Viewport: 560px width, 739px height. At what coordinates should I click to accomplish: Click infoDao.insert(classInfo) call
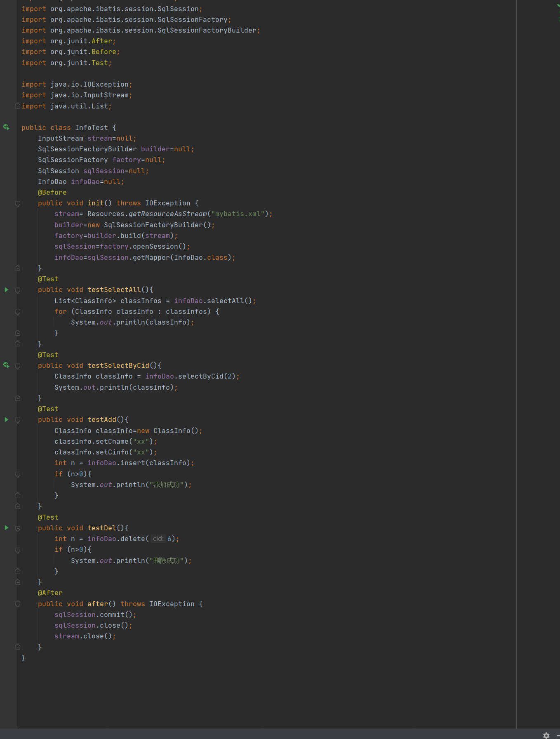click(x=139, y=463)
